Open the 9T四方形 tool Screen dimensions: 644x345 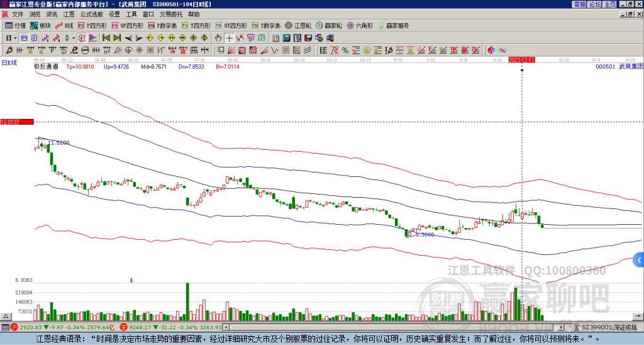231,25
